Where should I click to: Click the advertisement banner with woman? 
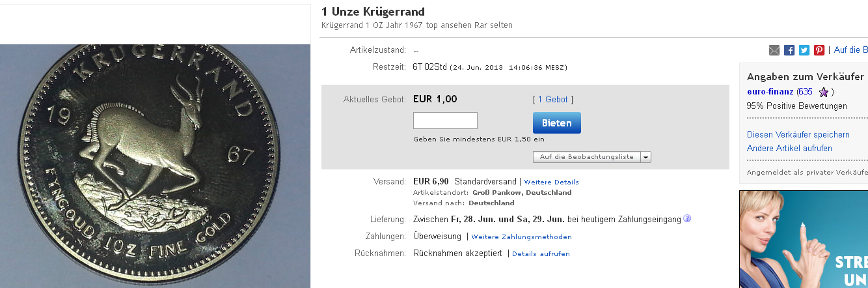(x=803, y=238)
